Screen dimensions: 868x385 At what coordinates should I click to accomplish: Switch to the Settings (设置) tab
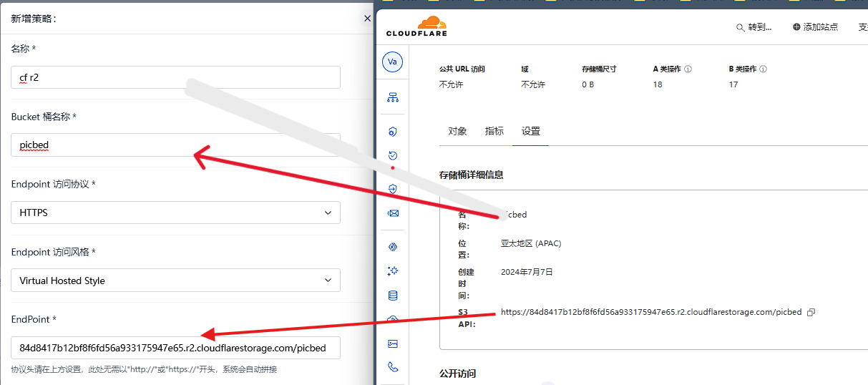click(530, 132)
